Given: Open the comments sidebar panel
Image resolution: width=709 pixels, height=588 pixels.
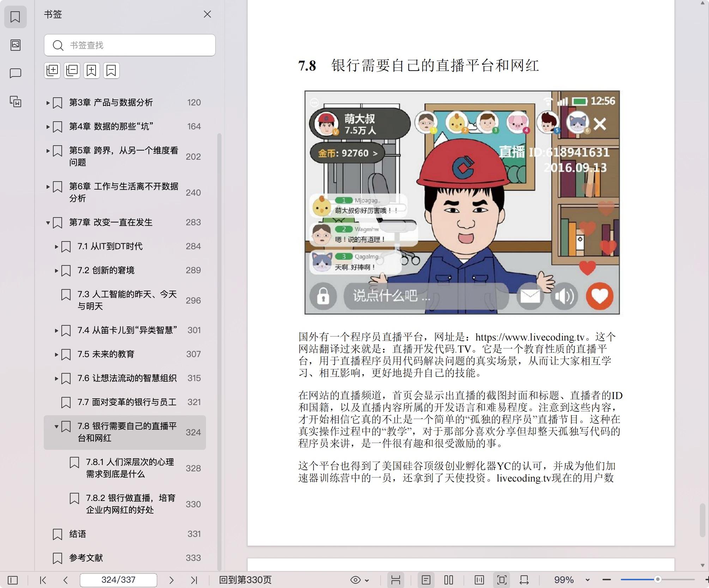Looking at the screenshot, I should pos(15,73).
